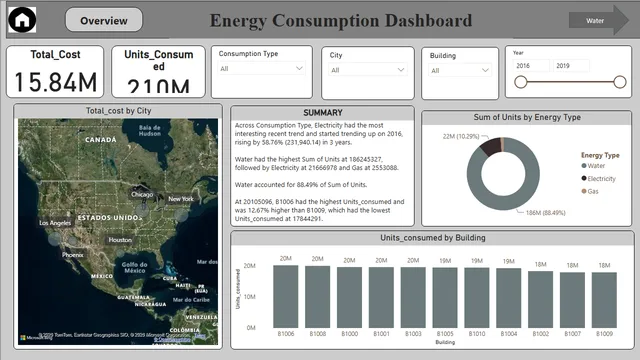Screen dimensions: 640x360
Task: Select the Los Angeles bubble on map
Action: [x=54, y=239]
